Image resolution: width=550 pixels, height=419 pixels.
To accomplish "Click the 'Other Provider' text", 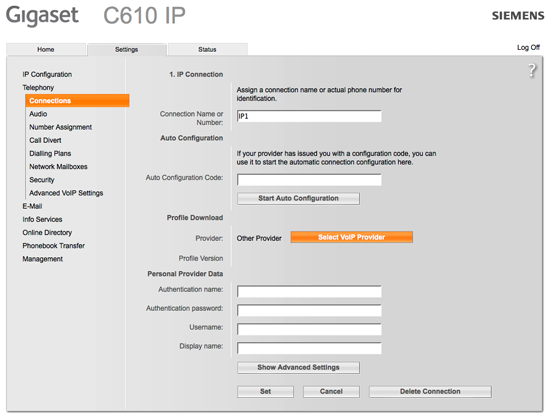I will [259, 238].
